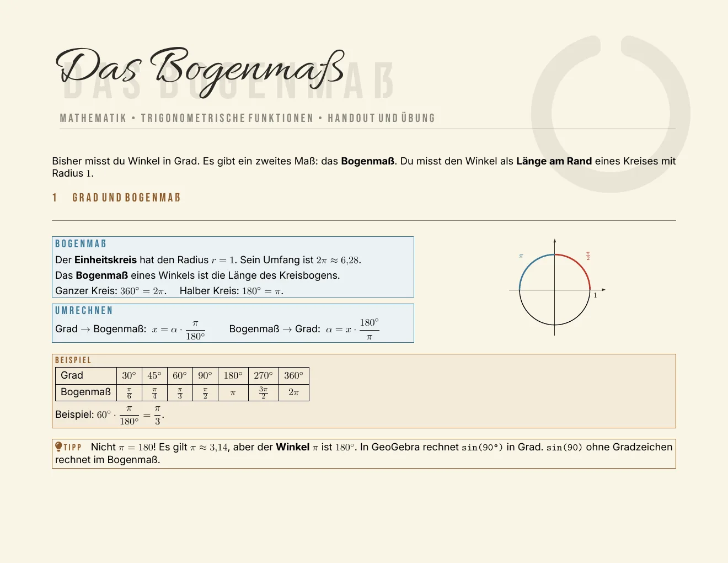Click the "UMRECHNEN" box heading
The width and height of the screenshot is (728, 563).
coord(84,311)
